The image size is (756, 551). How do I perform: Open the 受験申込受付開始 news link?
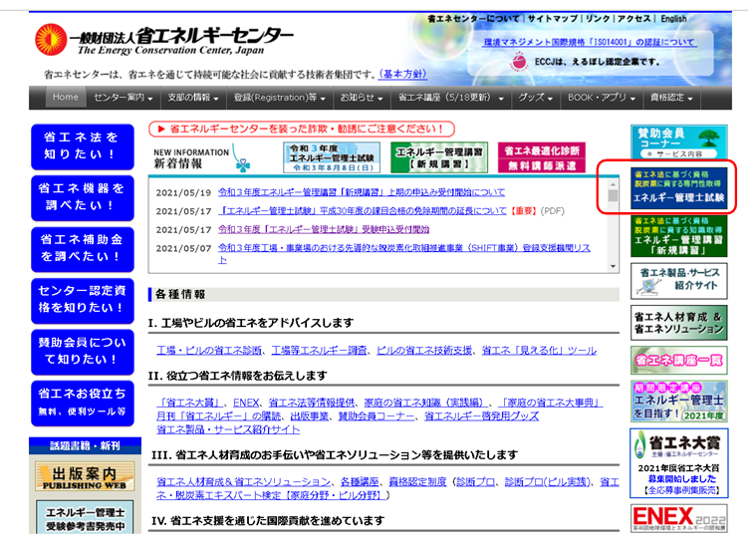pyautogui.click(x=324, y=229)
